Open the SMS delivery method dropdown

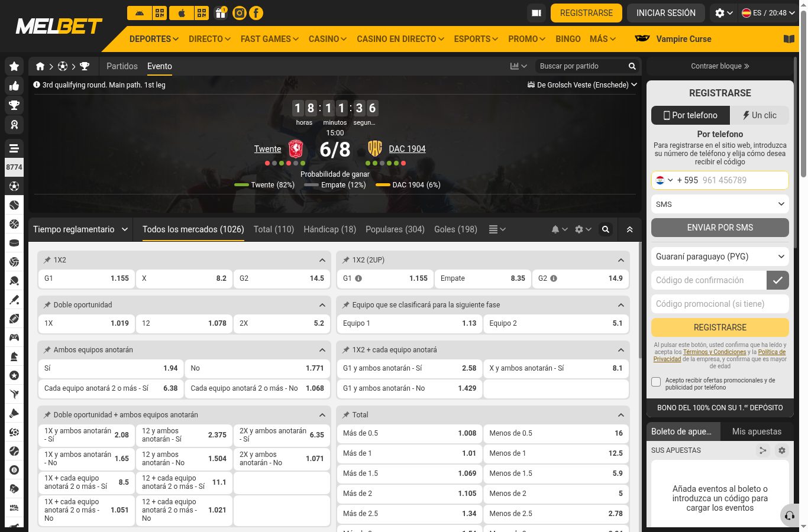pyautogui.click(x=720, y=204)
